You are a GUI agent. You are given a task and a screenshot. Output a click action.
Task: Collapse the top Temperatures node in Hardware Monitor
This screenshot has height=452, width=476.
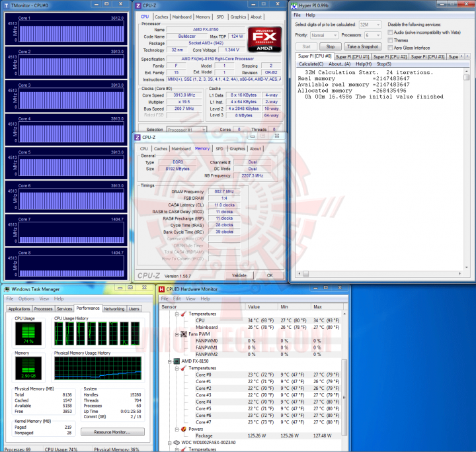click(x=177, y=314)
